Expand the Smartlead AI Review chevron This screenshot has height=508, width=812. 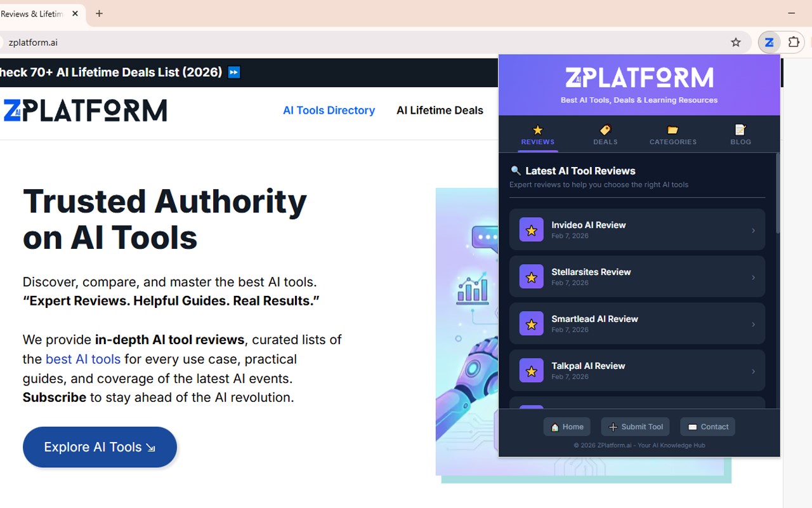click(x=753, y=324)
